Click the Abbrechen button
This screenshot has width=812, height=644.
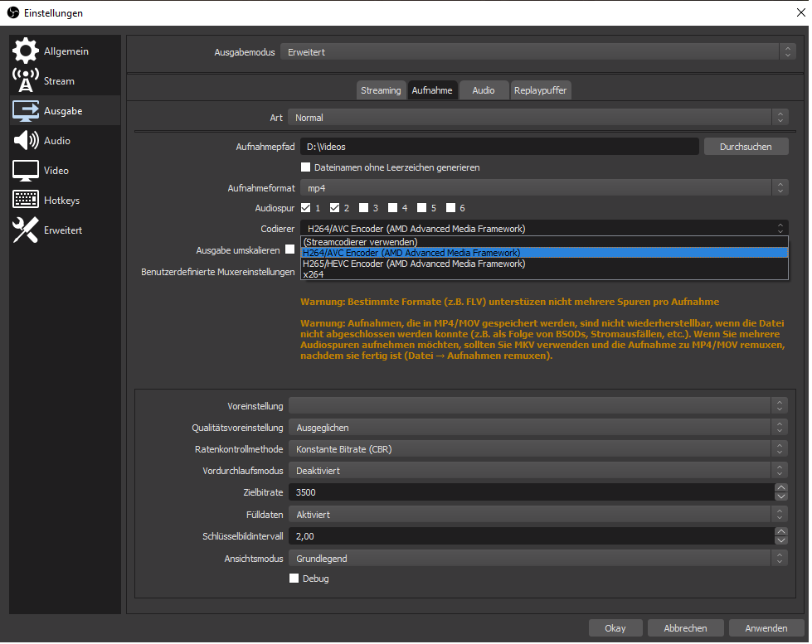point(685,628)
